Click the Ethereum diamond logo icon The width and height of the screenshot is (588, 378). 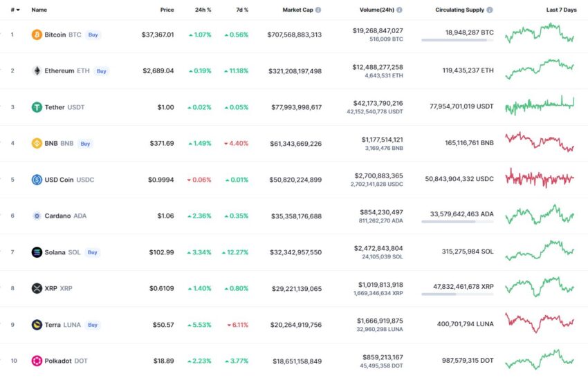coord(37,70)
